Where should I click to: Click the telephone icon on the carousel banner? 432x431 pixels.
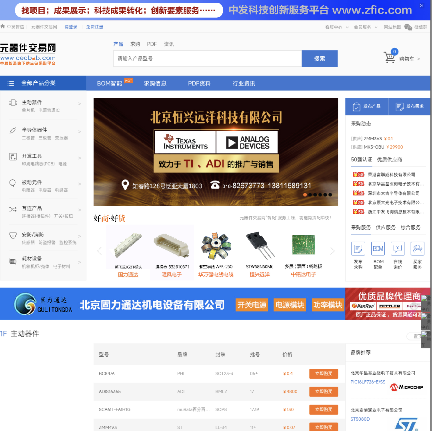coord(215,185)
